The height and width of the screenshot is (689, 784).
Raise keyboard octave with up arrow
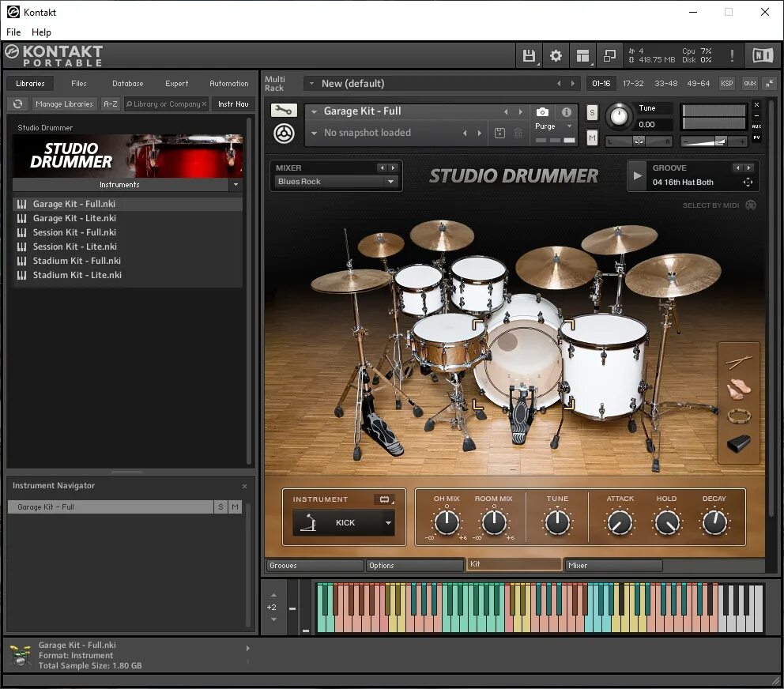tap(273, 596)
